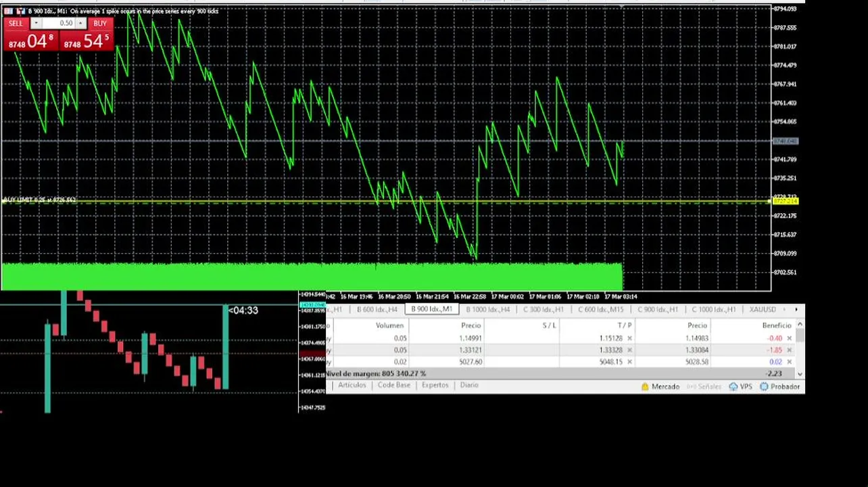868x487 pixels.
Task: Click the yellow BUY LIMIT order line label
Action: 40,200
